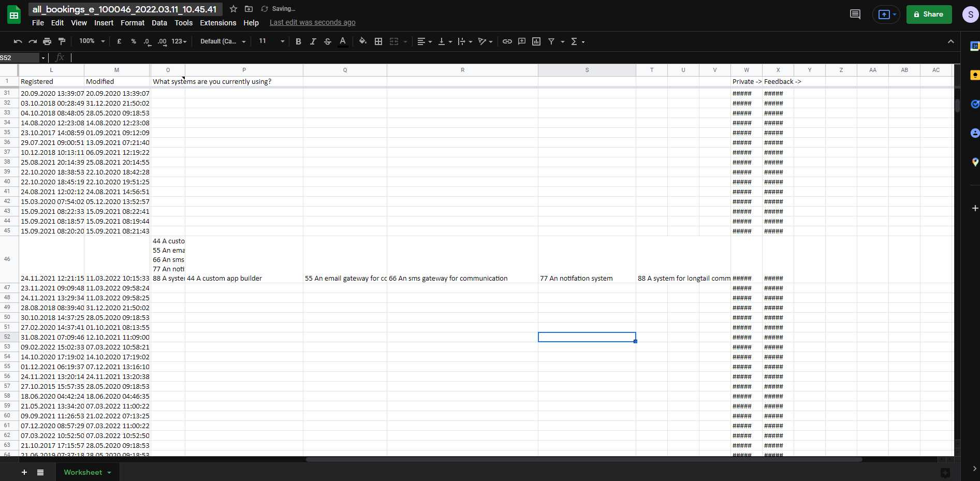The height and width of the screenshot is (481, 980).
Task: Print the spreadsheet via printer icon
Action: [x=47, y=41]
